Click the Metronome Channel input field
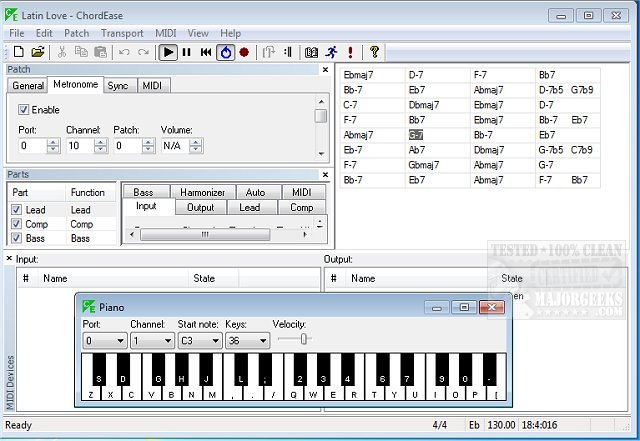640x441 pixels. tap(81, 146)
